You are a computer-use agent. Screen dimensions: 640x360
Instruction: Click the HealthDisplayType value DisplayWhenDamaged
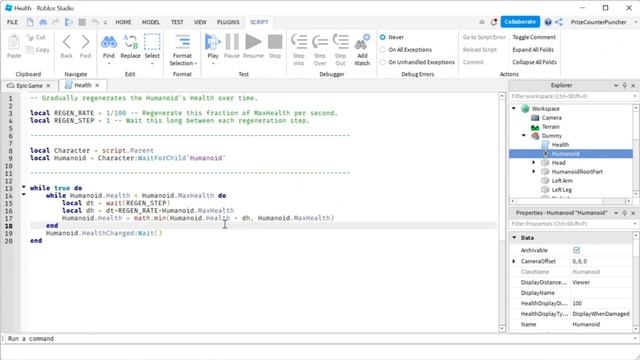600,313
